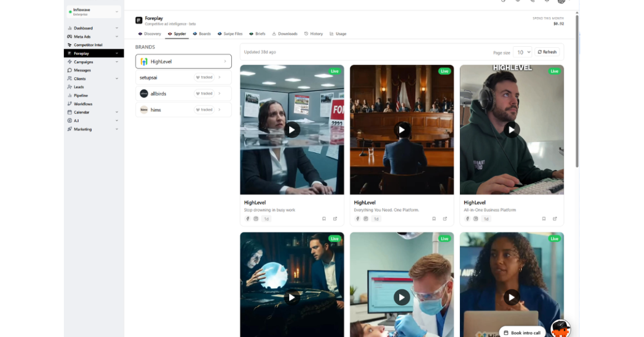644x337 pixels.
Task: Click Instagram icon on 'Stop drowning in busy work' card
Action: 256,219
